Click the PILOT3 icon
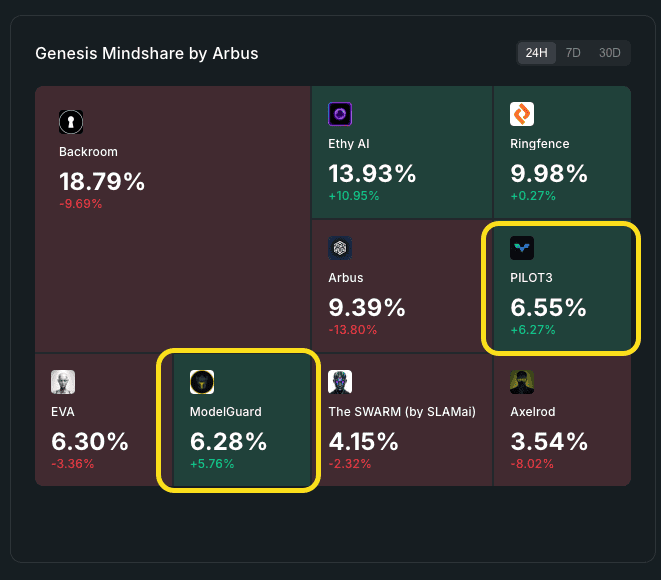 click(522, 248)
